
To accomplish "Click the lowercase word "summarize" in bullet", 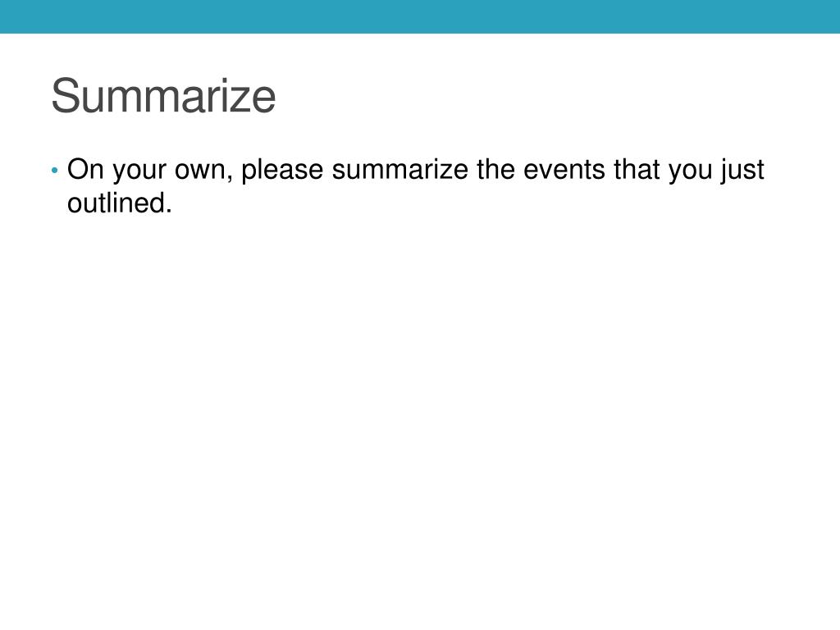I will click(400, 170).
